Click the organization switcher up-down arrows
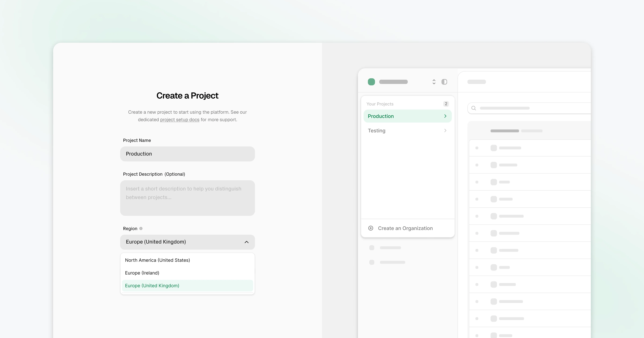Screen dimensions: 644x338 tap(434, 82)
